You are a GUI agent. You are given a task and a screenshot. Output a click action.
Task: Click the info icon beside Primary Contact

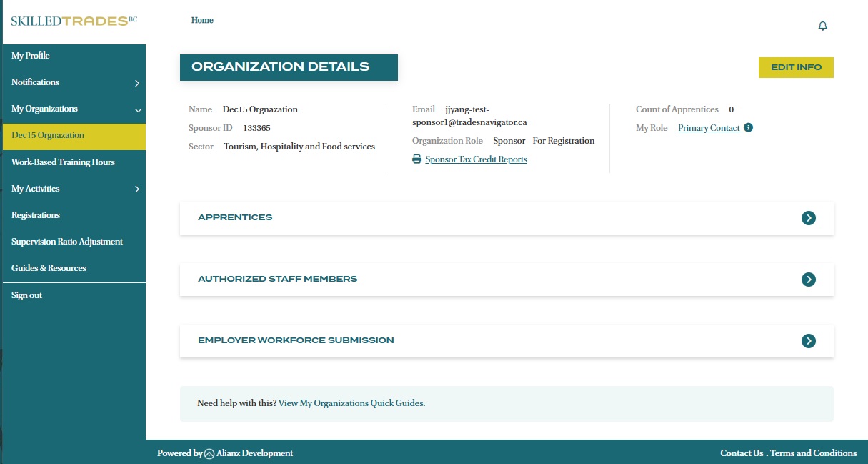pos(748,128)
